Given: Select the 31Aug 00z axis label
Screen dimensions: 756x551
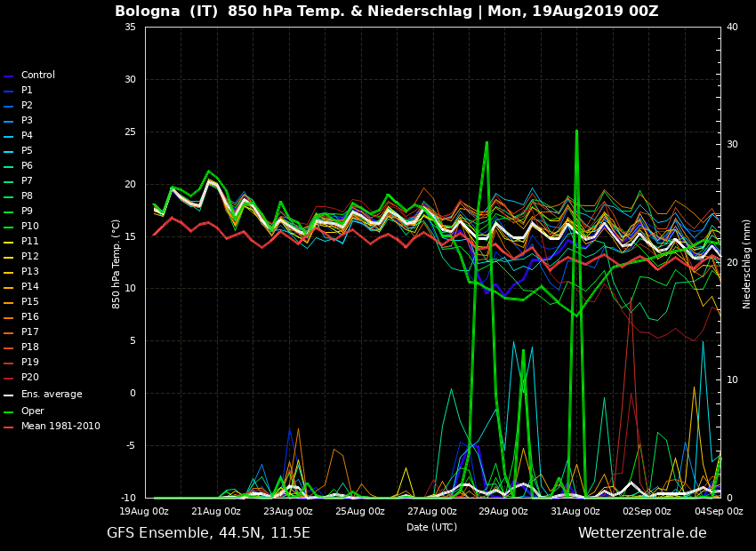Looking at the screenshot, I should (575, 512).
